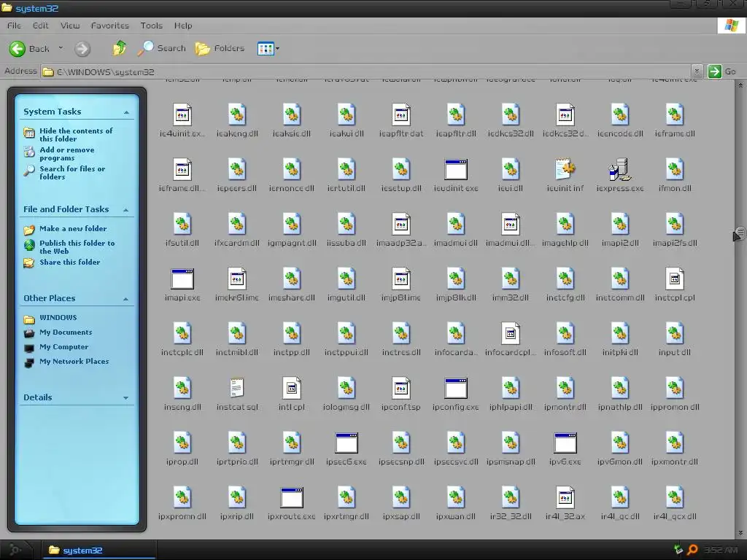Click the scrollbar up arrow
Screen dimensions: 747x560
point(740,85)
